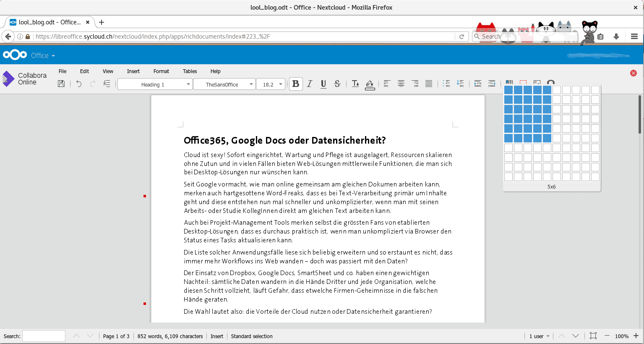Open the Heading 1 paragraph style dropdown
This screenshot has height=344, width=644.
tap(188, 84)
